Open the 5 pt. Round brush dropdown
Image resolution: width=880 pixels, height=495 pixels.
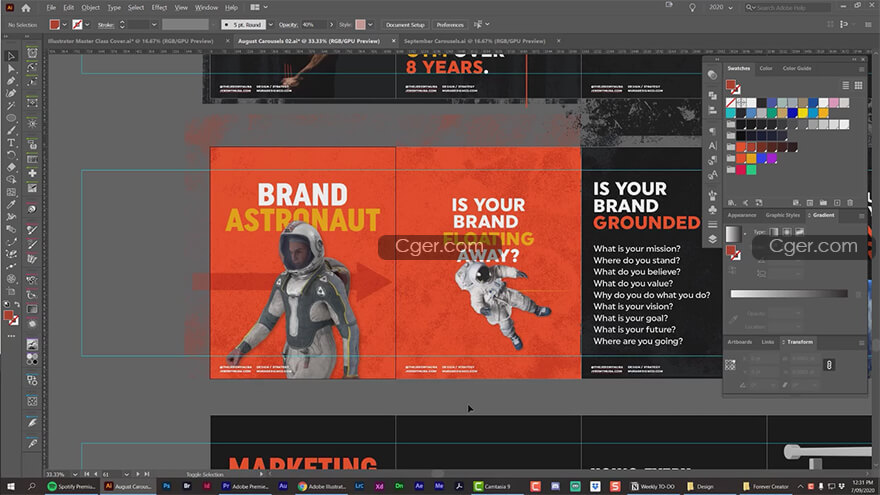tap(271, 25)
